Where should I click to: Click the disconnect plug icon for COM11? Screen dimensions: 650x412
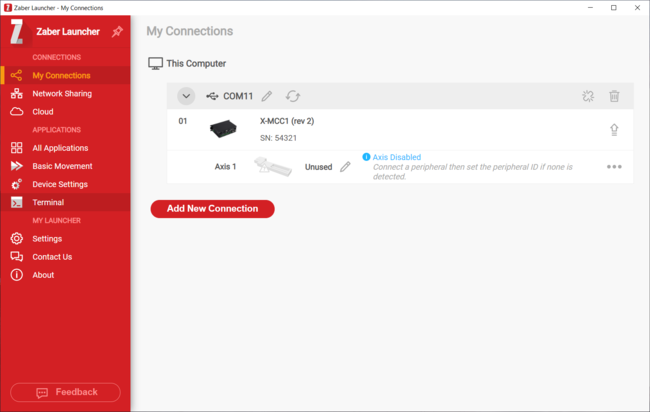point(588,96)
